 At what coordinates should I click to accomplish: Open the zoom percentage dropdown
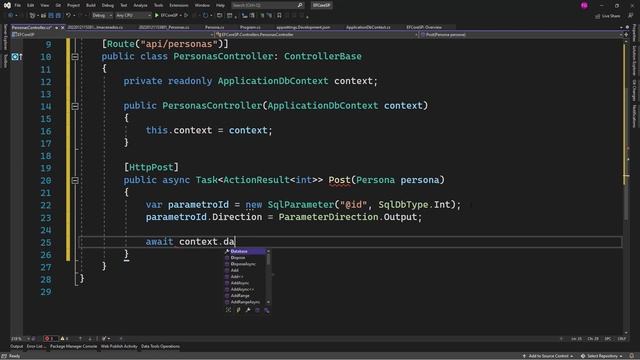[x=20, y=338]
